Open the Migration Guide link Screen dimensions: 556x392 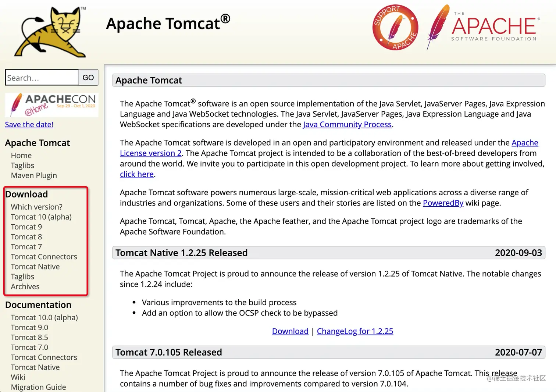(38, 387)
